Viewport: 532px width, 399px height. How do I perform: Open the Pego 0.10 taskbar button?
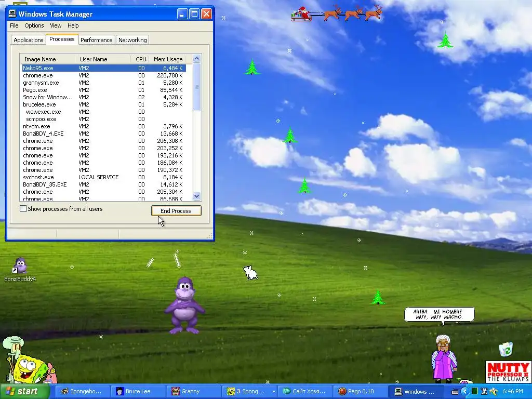(x=361, y=392)
